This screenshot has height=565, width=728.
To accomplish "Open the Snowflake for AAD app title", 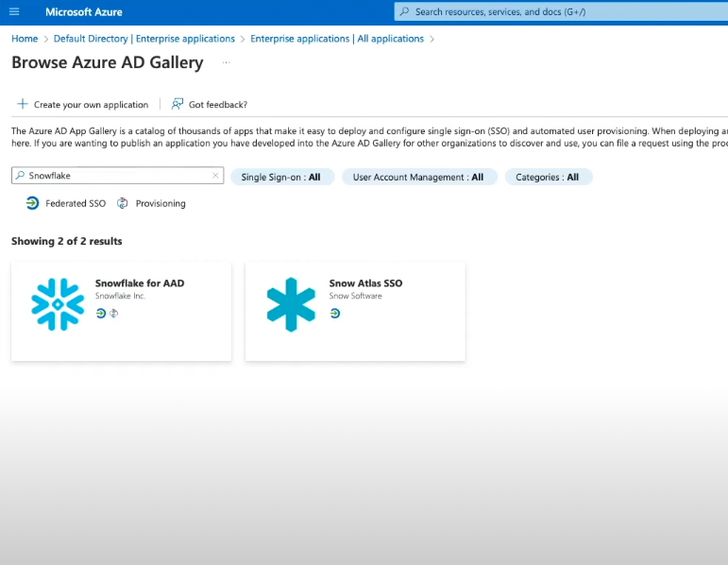I will (x=140, y=282).
